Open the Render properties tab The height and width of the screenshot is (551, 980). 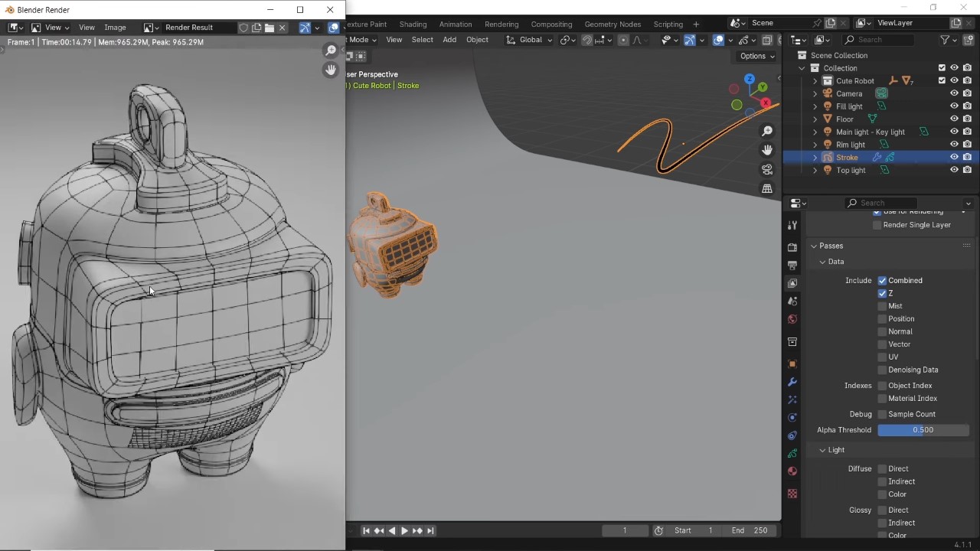tap(792, 246)
